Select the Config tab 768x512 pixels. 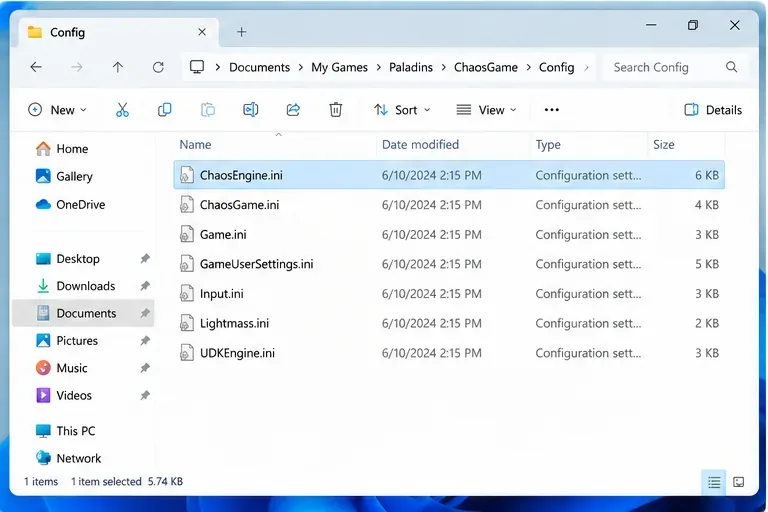[120, 32]
